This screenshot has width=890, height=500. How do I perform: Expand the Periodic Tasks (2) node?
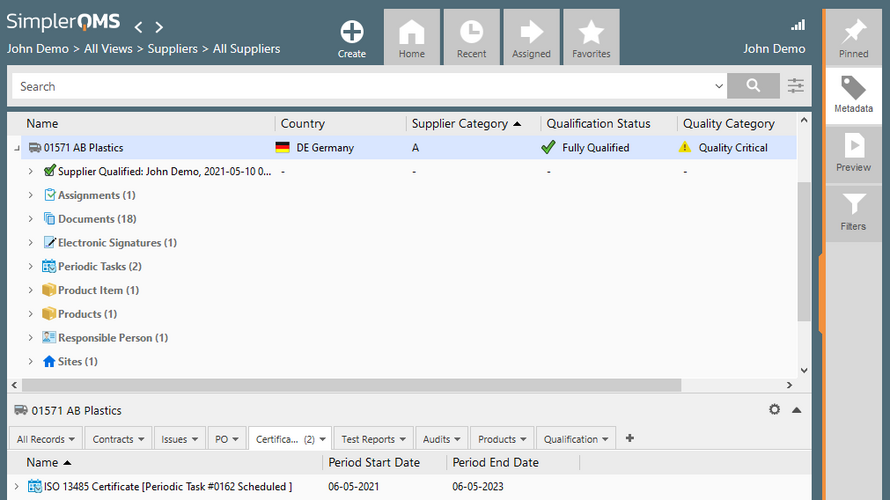pos(31,267)
